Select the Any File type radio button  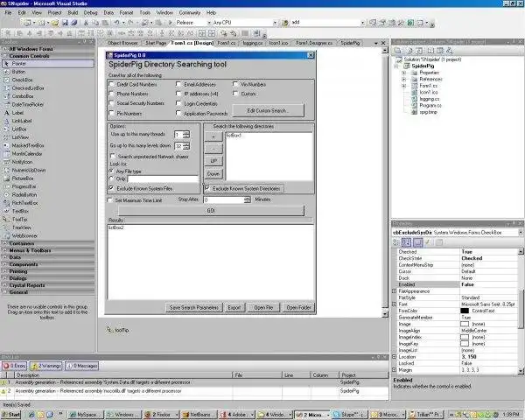coord(111,171)
